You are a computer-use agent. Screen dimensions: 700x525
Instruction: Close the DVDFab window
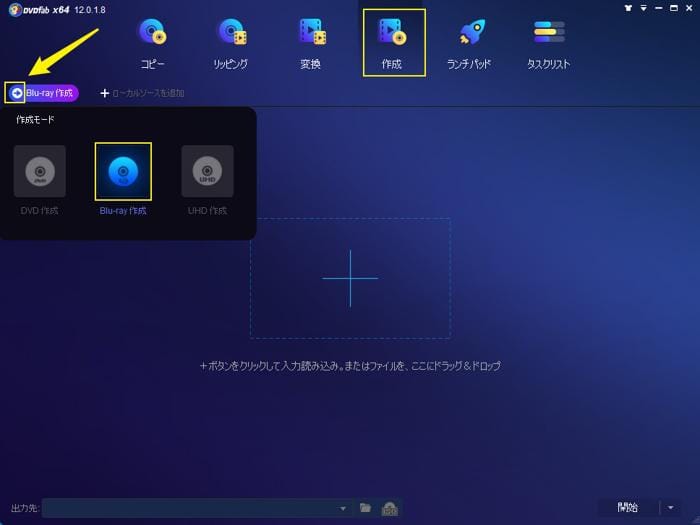pyautogui.click(x=689, y=8)
